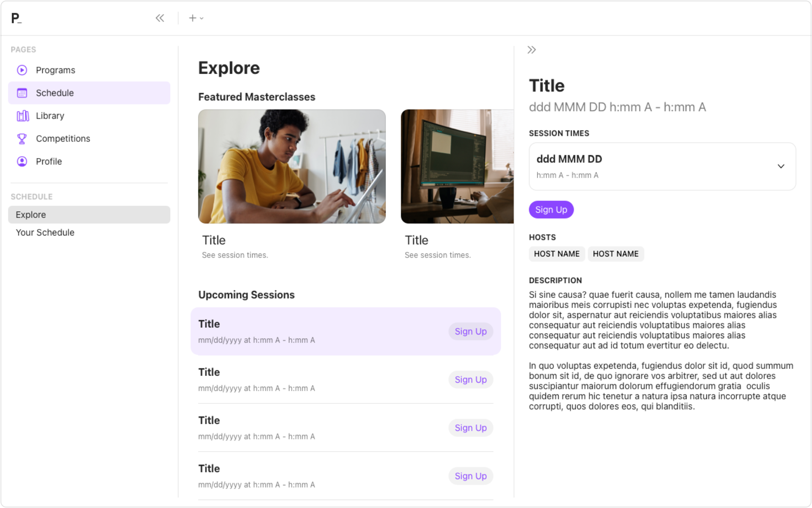Open Competitions page
The image size is (812, 508).
tap(89, 139)
